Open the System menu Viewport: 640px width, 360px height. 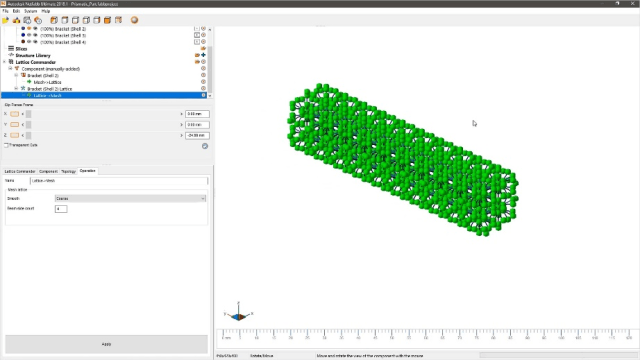click(x=31, y=11)
